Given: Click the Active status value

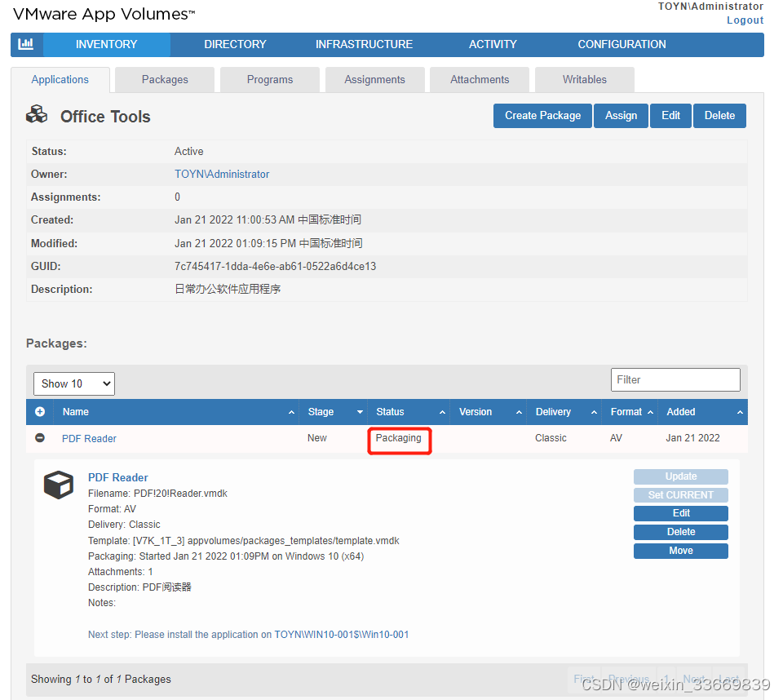Looking at the screenshot, I should 188,152.
